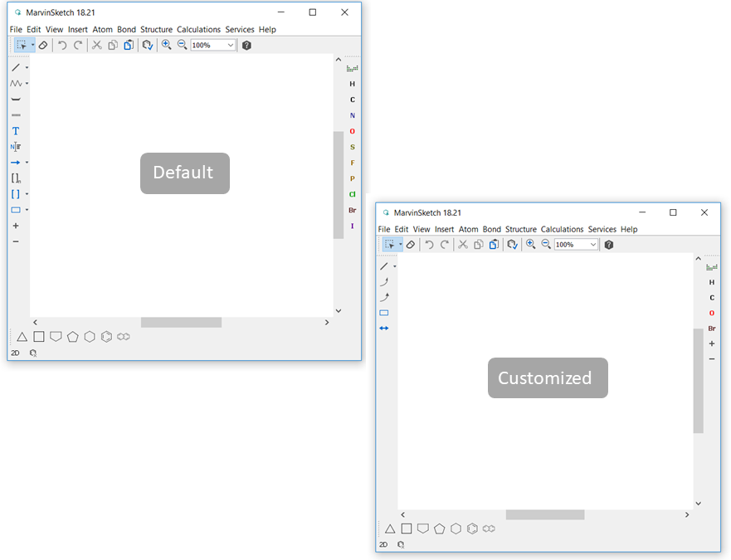
Task: Open the Structure menu
Action: pos(156,29)
